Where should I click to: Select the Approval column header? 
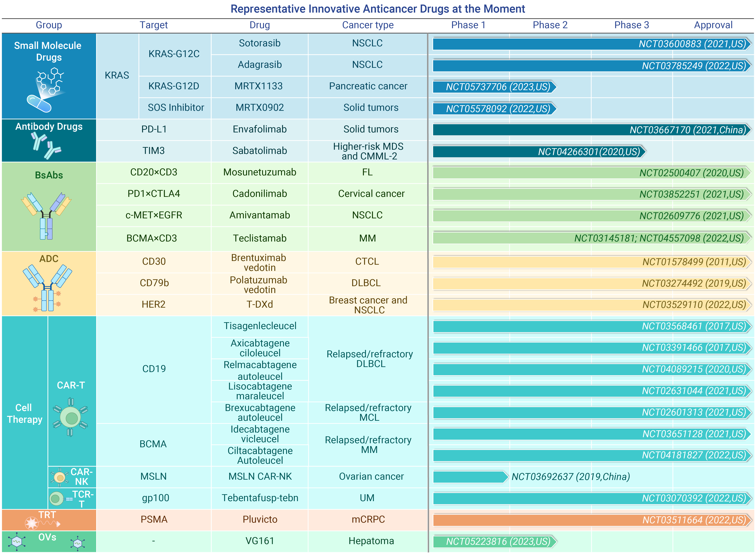point(713,25)
